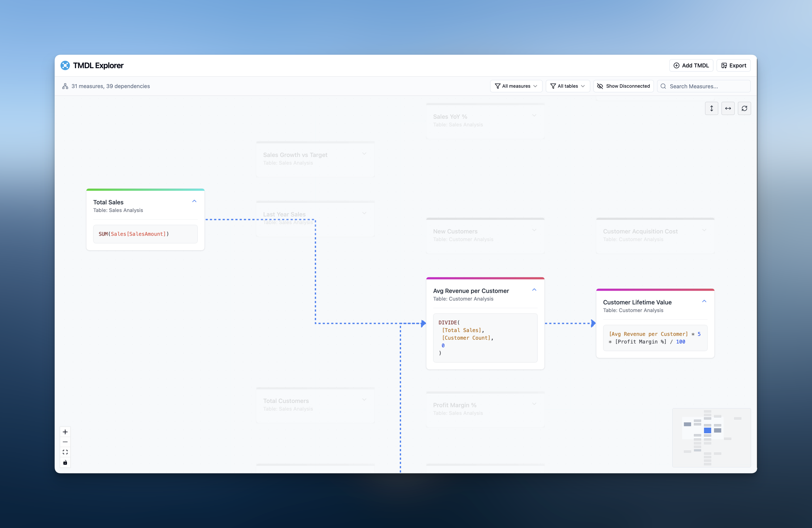The height and width of the screenshot is (528, 812).
Task: Click the TMDL Explorer logo icon
Action: pyautogui.click(x=65, y=66)
